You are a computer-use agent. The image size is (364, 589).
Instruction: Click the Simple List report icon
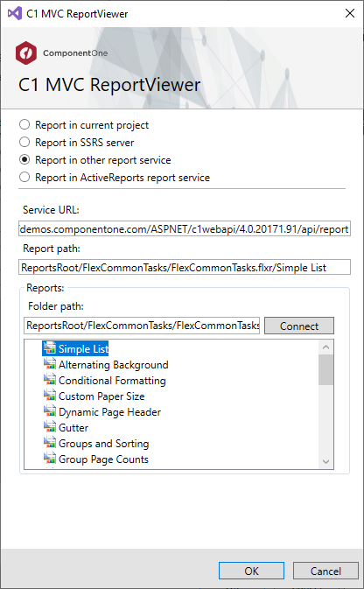[50, 348]
